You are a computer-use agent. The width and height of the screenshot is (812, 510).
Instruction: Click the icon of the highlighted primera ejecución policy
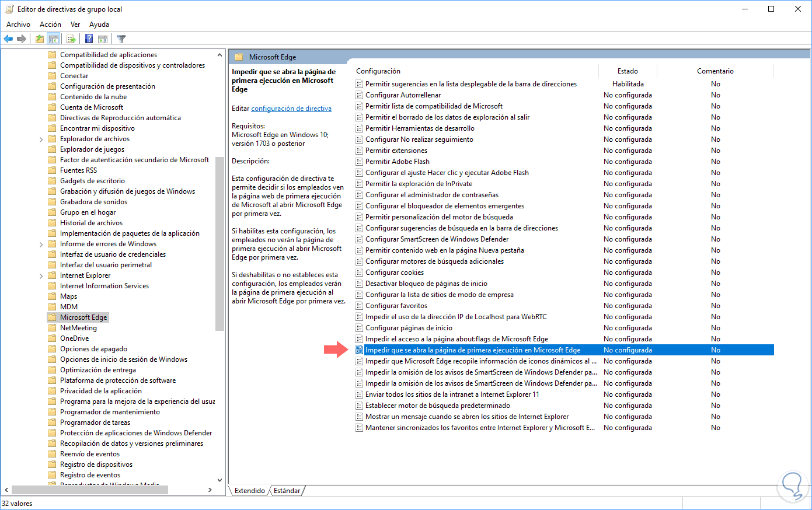360,350
